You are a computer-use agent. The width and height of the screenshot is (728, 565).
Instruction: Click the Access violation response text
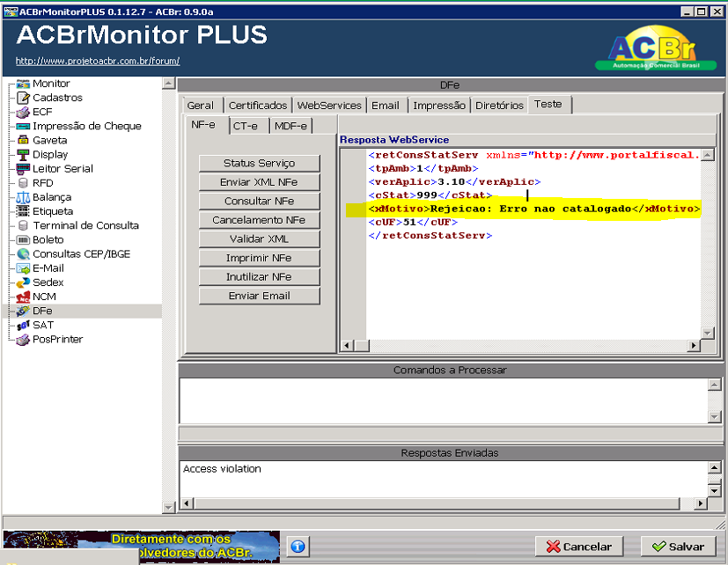pyautogui.click(x=222, y=469)
